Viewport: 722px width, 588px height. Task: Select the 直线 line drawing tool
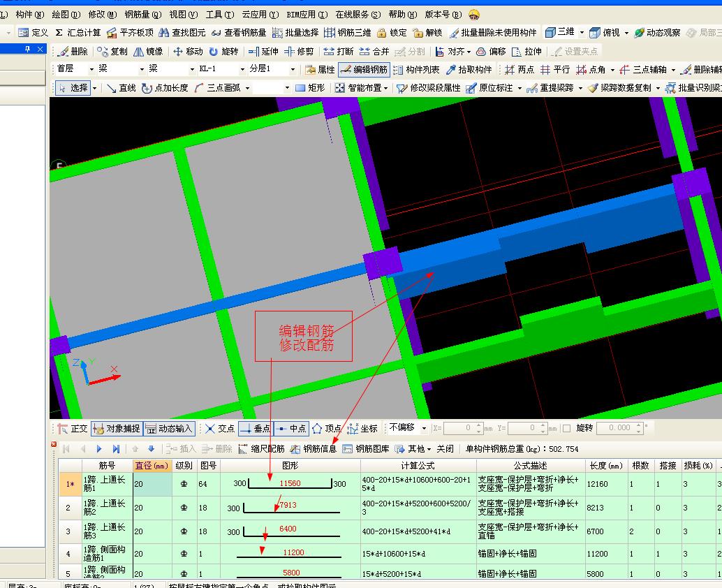[x=121, y=88]
